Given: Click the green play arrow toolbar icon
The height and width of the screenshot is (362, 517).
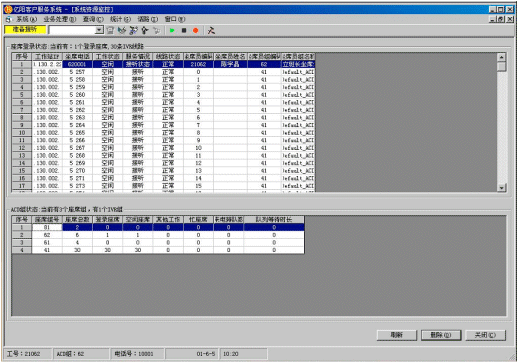Looking at the screenshot, I should (172, 30).
